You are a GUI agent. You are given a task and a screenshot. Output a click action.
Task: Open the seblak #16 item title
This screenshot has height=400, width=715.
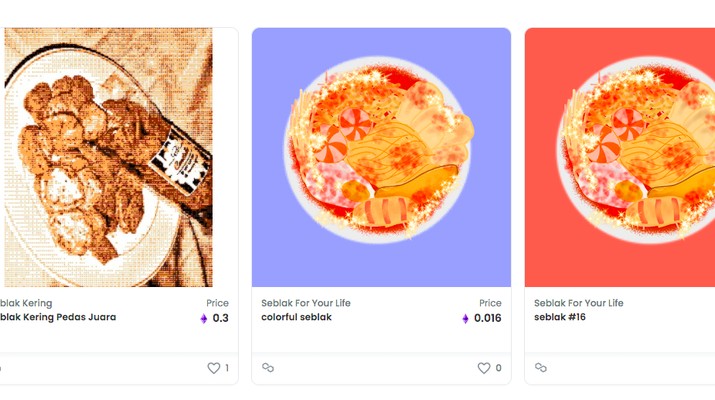click(560, 317)
